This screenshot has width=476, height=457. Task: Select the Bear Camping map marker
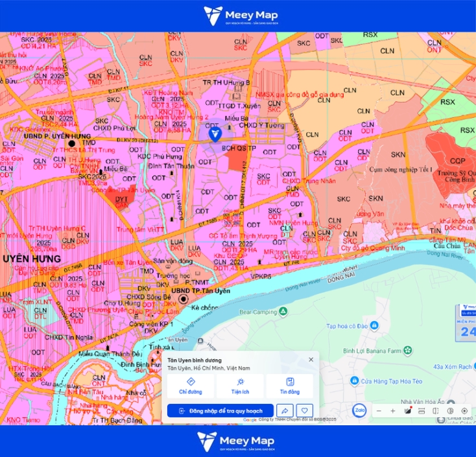pyautogui.click(x=283, y=311)
